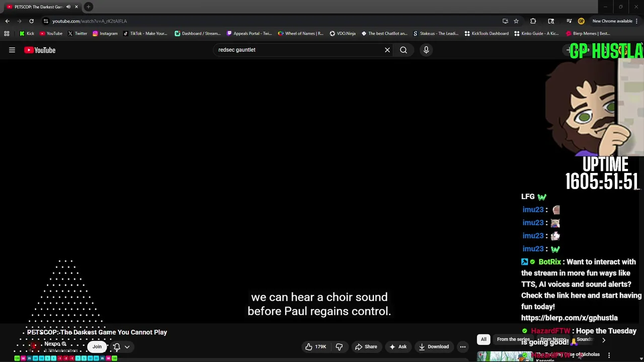
Task: Open the YouTube bookmark
Action: (51, 34)
